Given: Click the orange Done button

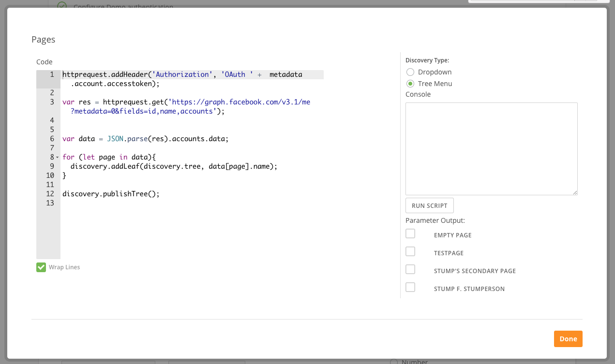Looking at the screenshot, I should click(x=568, y=339).
